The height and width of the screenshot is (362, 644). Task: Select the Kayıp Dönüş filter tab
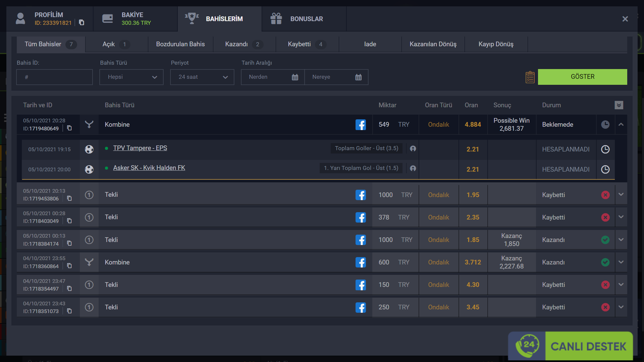tap(496, 44)
